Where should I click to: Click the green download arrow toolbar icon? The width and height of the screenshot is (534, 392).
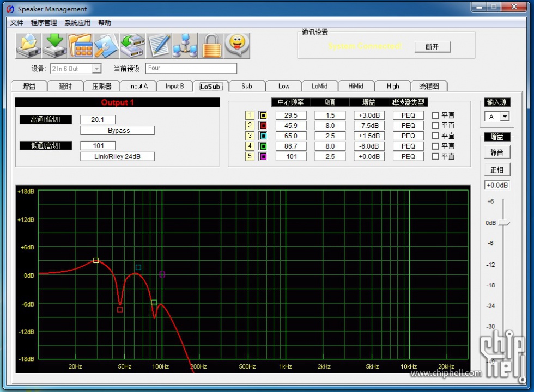pyautogui.click(x=54, y=46)
